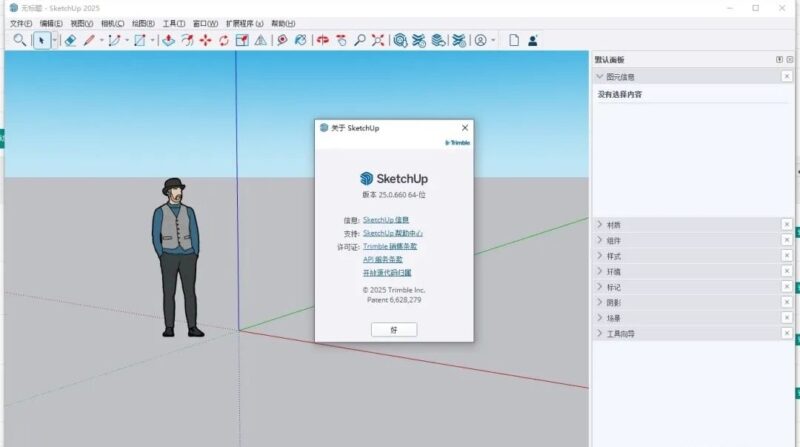The width and height of the screenshot is (800, 447).
Task: Click the blank page document icon
Action: 514,40
